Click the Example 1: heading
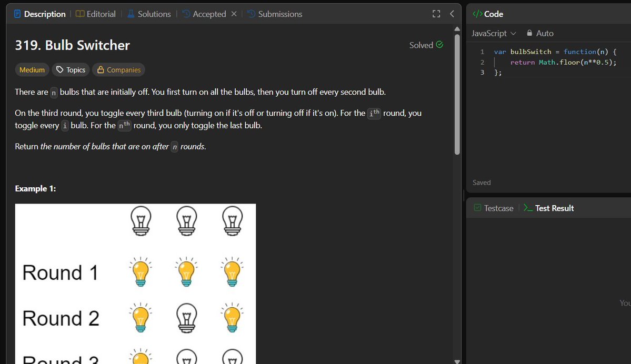The height and width of the screenshot is (364, 631). tap(35, 188)
